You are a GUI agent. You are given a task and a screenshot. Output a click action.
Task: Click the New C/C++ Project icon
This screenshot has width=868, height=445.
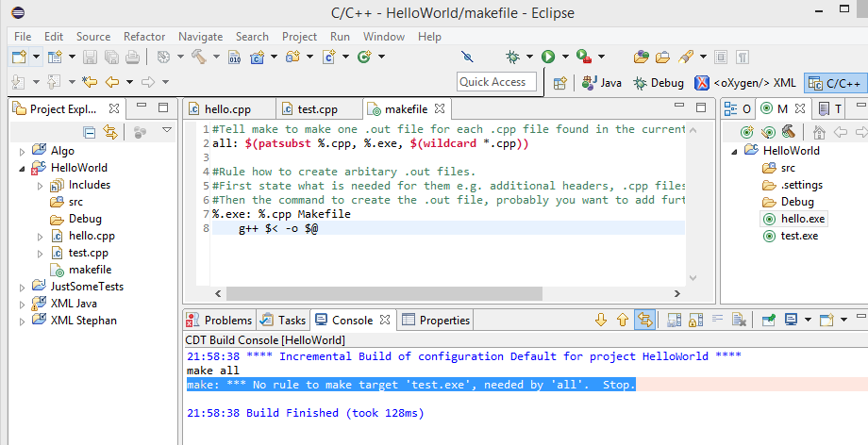(258, 57)
